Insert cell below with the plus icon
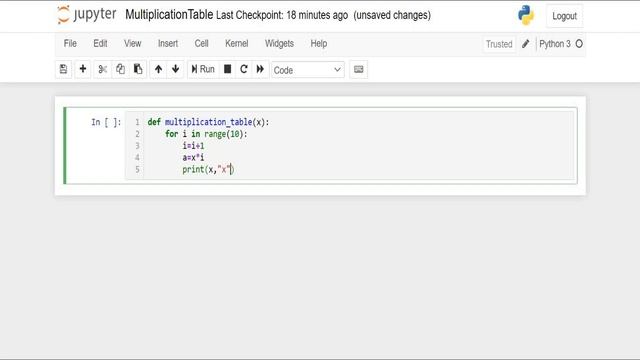The width and height of the screenshot is (640, 360). 83,69
